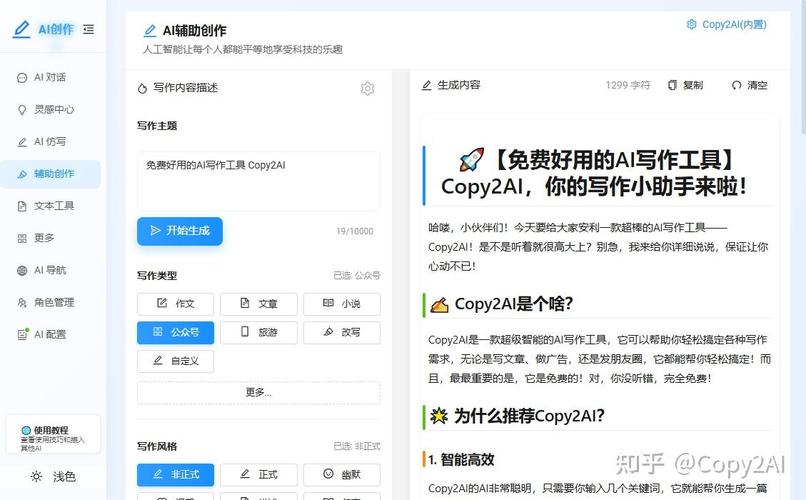Select the 公众号 writing type
The height and width of the screenshot is (500, 806).
coord(175,332)
